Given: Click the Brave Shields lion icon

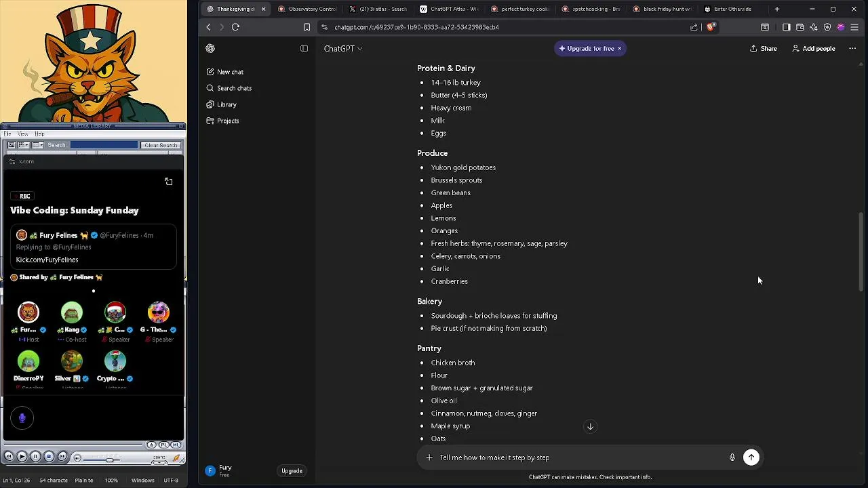Looking at the screenshot, I should coord(710,27).
